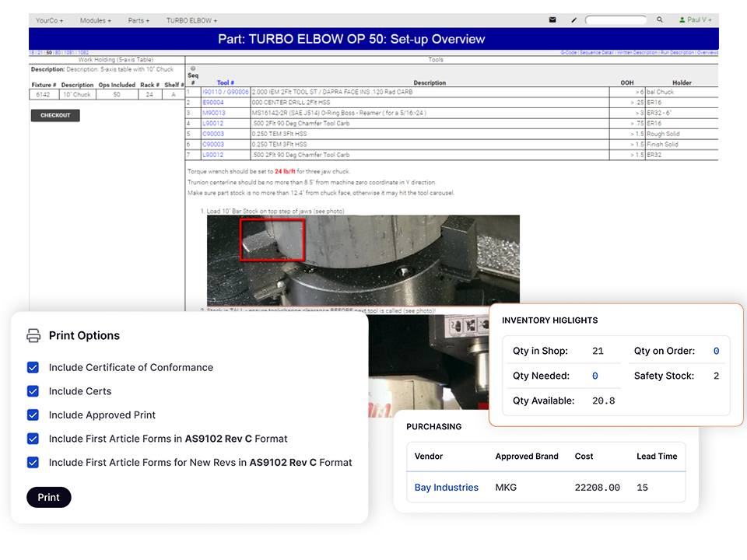Click the pencil edit icon
This screenshot has width=747, height=560.
[x=573, y=20]
